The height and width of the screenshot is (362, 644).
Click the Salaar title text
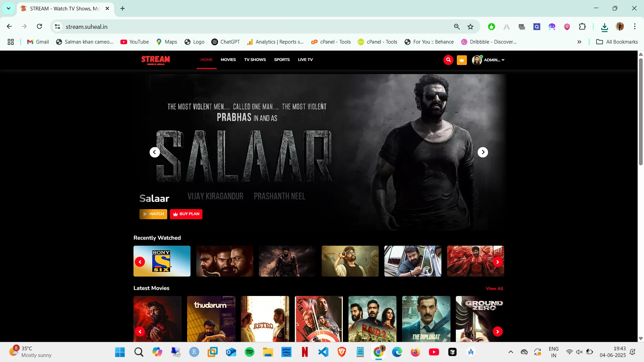[154, 198]
